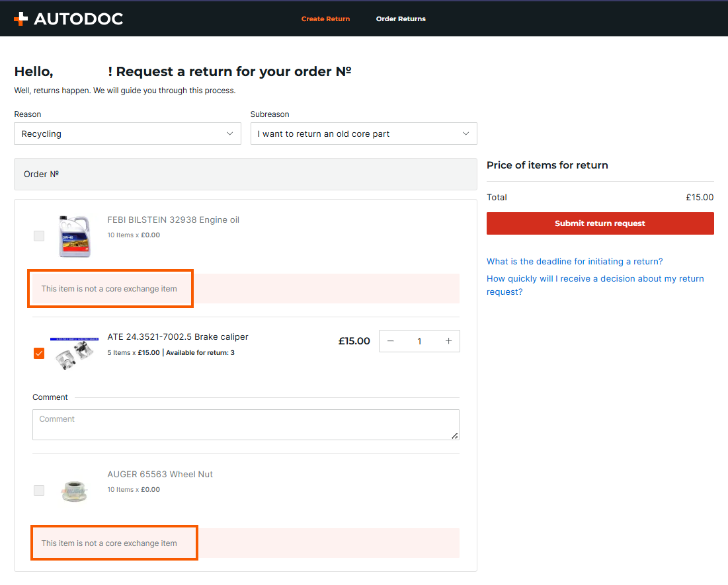Click the ATE 24.3521-7002.5 Brake caliper title

point(178,337)
